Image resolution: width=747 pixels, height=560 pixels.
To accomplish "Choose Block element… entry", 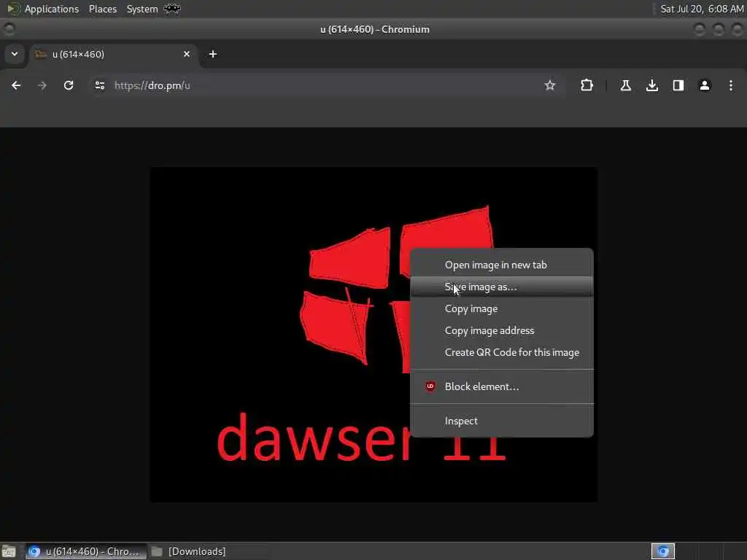I will click(x=502, y=386).
